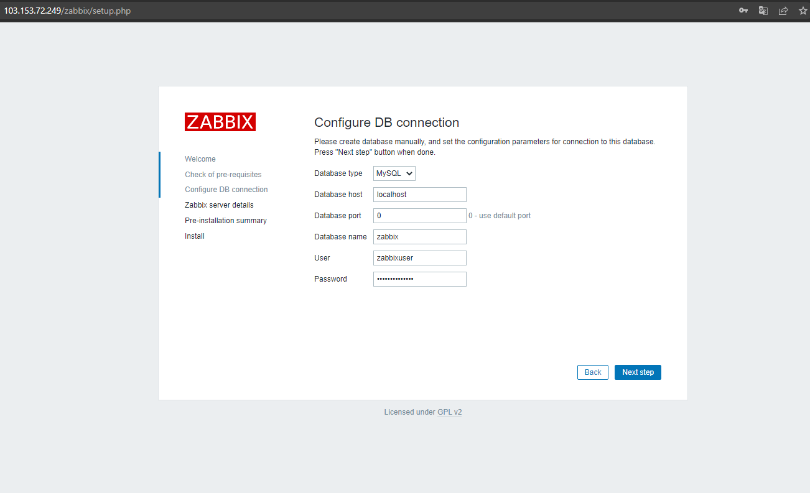Click the Database name field
The image size is (810, 493).
tap(419, 237)
